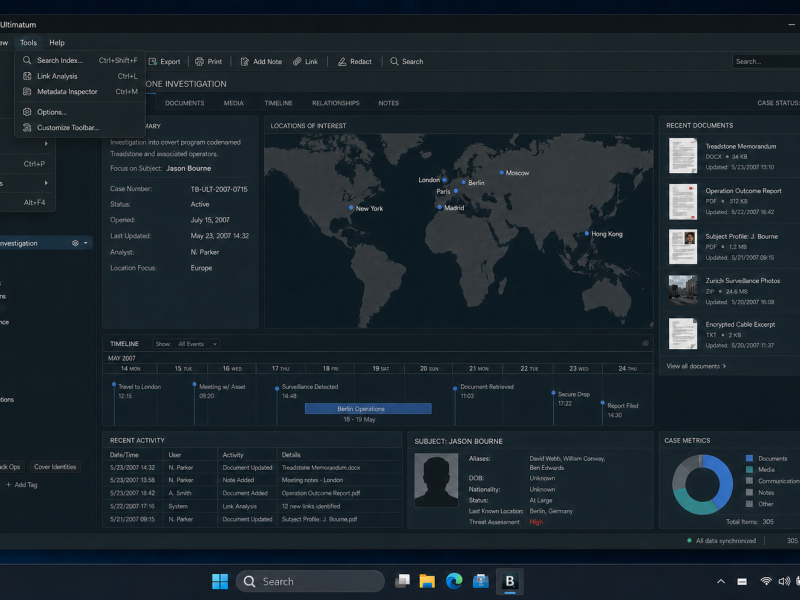Show hidden tray icons chevron
Image resolution: width=800 pixels, height=600 pixels.
721,581
